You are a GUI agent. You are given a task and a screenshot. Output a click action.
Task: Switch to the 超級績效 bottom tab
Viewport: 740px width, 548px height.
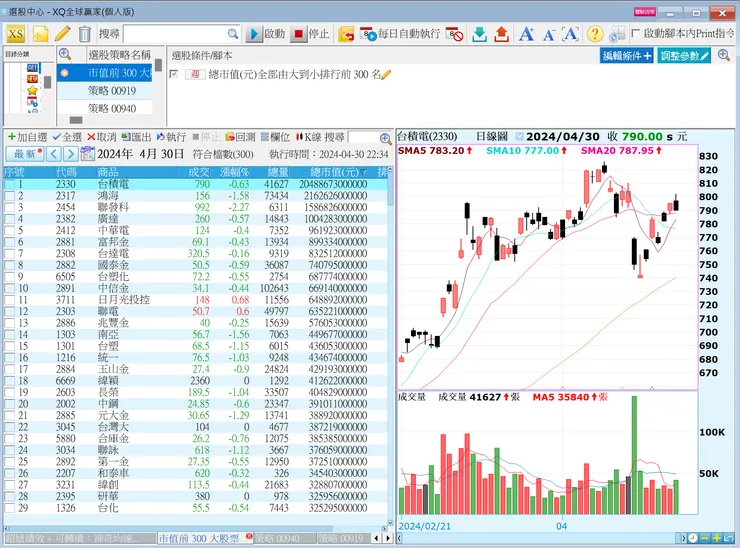(x=80, y=538)
